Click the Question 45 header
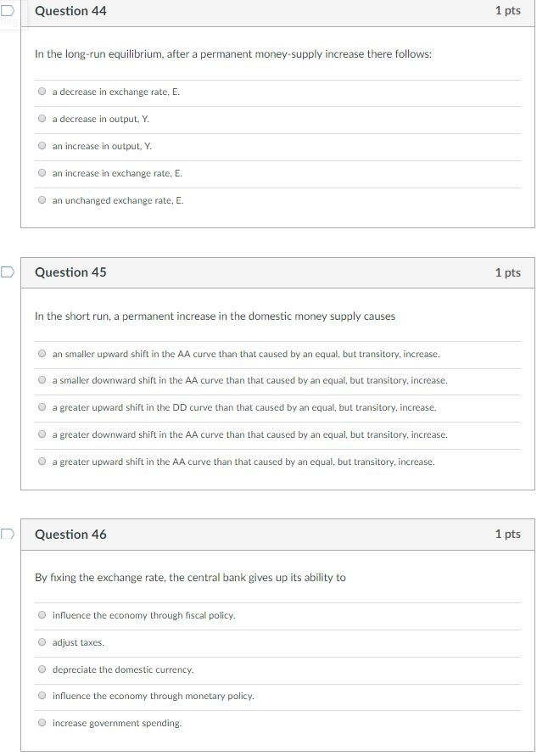This screenshot has height=756, width=548. [x=69, y=272]
